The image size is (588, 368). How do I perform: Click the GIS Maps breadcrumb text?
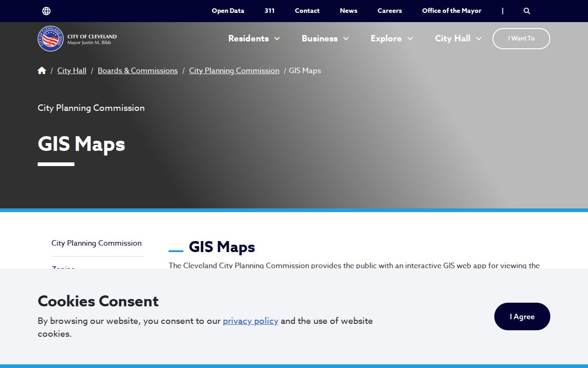click(305, 70)
